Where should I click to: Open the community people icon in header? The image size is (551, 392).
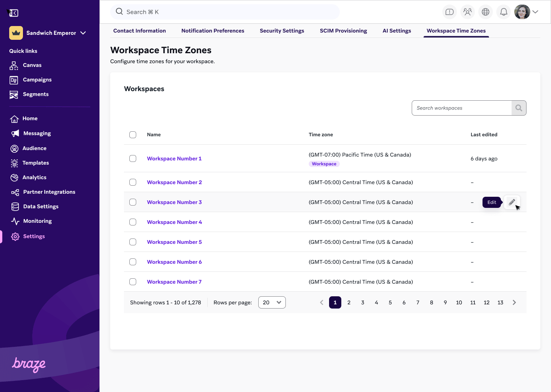coord(467,12)
